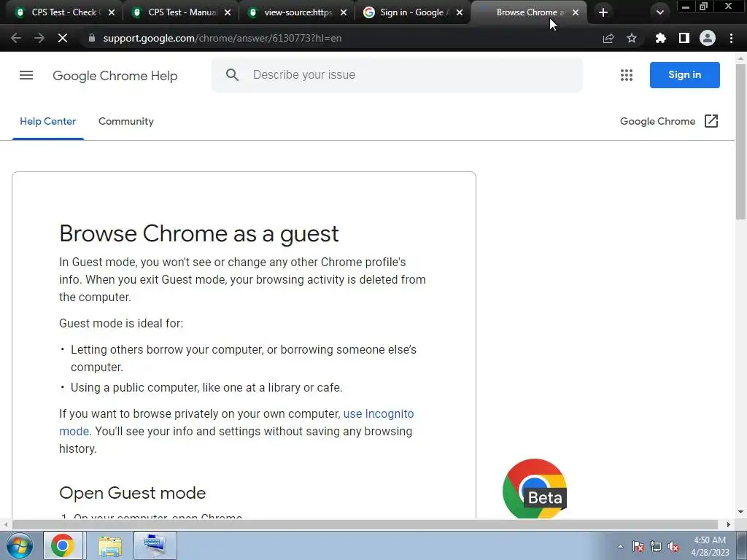Viewport: 747px width, 560px height.
Task: Share this page icon
Action: [x=608, y=38]
